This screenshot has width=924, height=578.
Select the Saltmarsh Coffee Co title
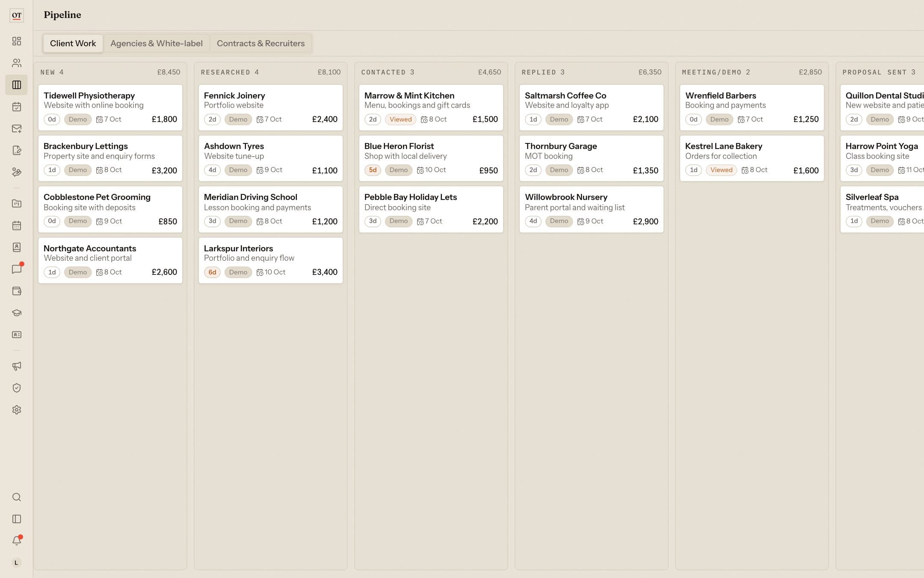tap(566, 95)
